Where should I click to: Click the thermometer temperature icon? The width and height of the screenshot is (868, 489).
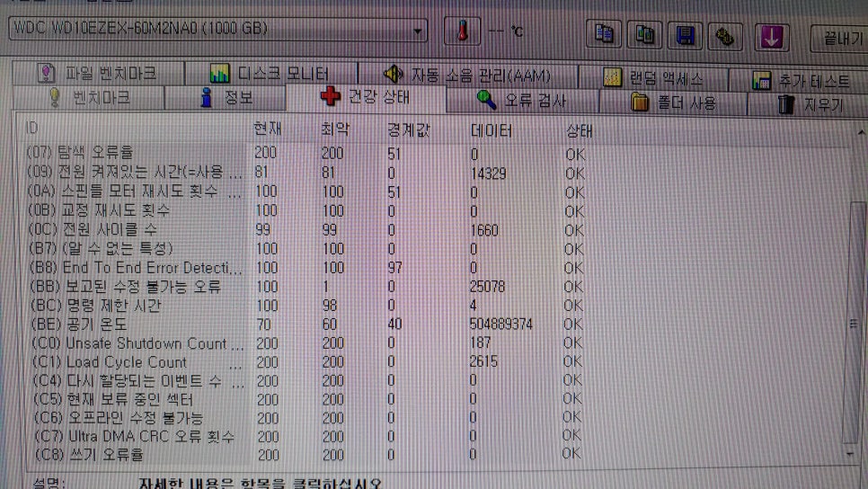coord(462,31)
